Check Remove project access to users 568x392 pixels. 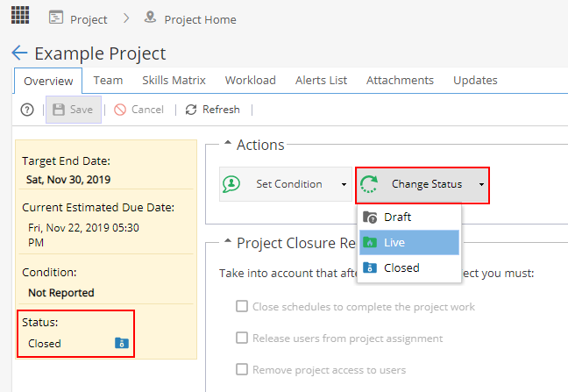point(242,369)
